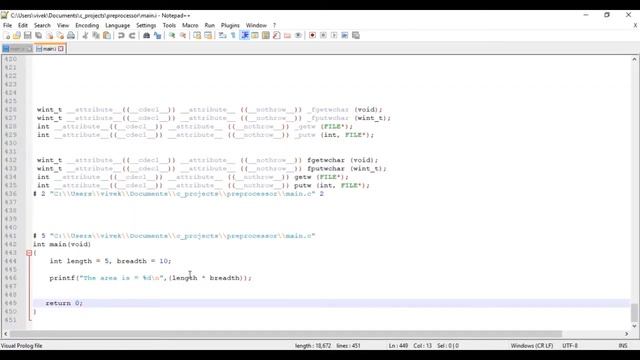Click the vertical scrollbar thumb
Image resolution: width=640 pixels, height=360 pixels.
point(634,313)
